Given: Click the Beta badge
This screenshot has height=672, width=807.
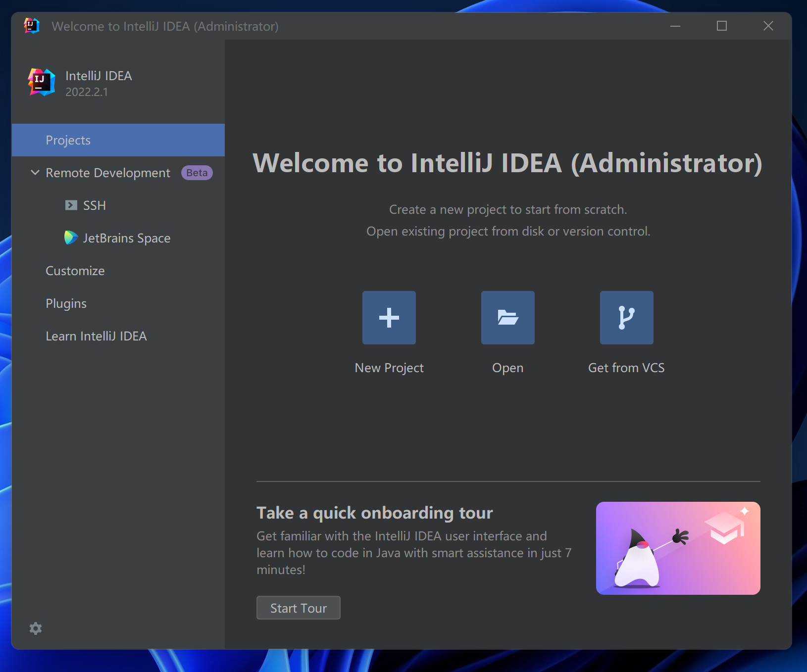Looking at the screenshot, I should [197, 173].
